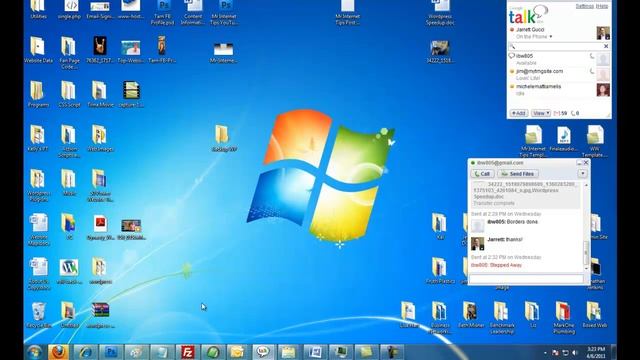Viewport: 640px width, 360px height.
Task: Open Photoshop from the taskbar
Action: point(111,352)
